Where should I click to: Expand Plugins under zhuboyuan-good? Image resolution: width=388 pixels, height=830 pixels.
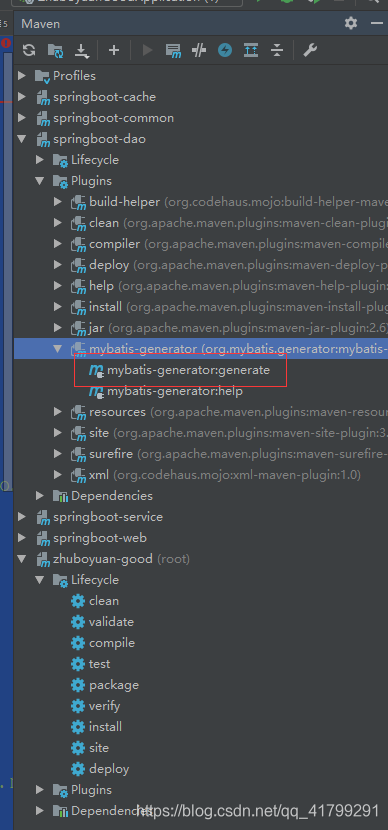coord(40,790)
